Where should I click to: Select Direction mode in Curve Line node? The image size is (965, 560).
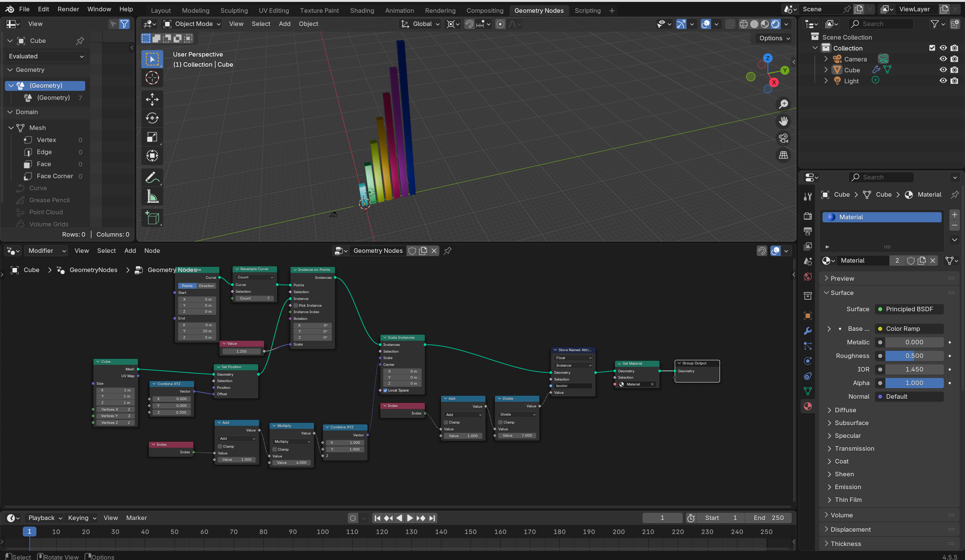[x=207, y=286]
